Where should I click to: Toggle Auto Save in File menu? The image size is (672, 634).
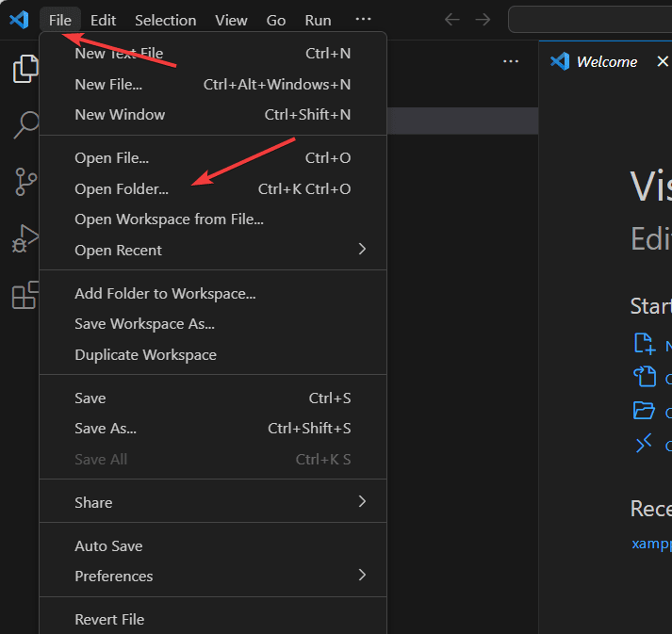tap(108, 546)
